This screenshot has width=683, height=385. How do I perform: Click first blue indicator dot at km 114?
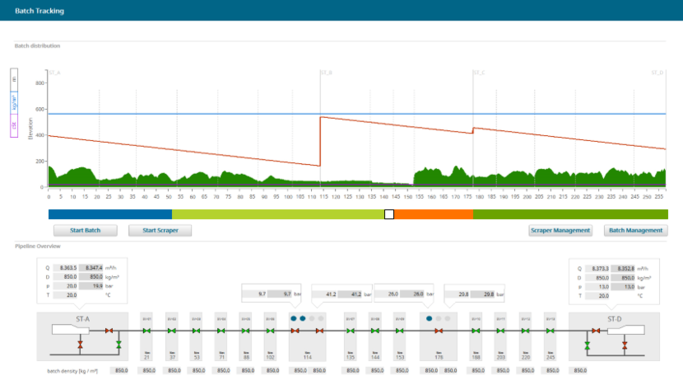point(294,318)
